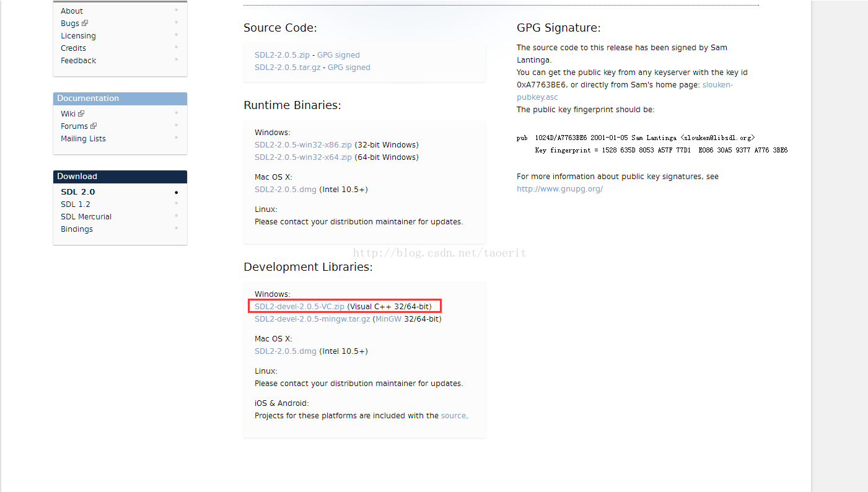The width and height of the screenshot is (868, 492).
Task: Open the Bindings page
Action: [x=77, y=229]
